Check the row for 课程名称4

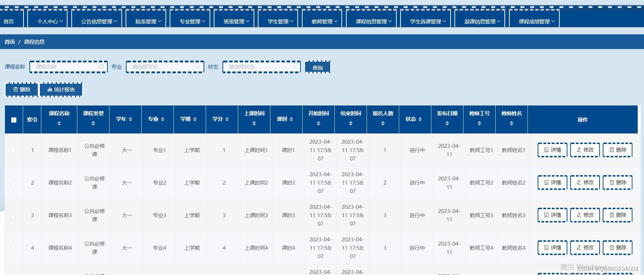coord(13,248)
